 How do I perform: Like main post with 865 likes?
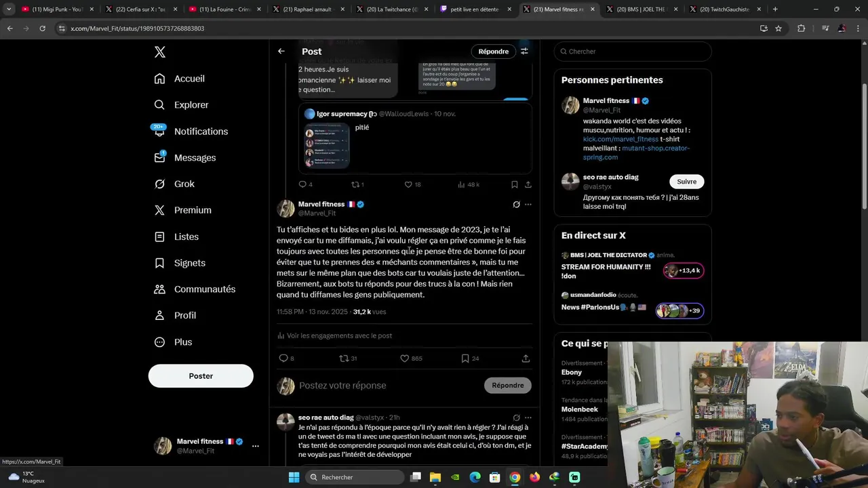tap(411, 359)
